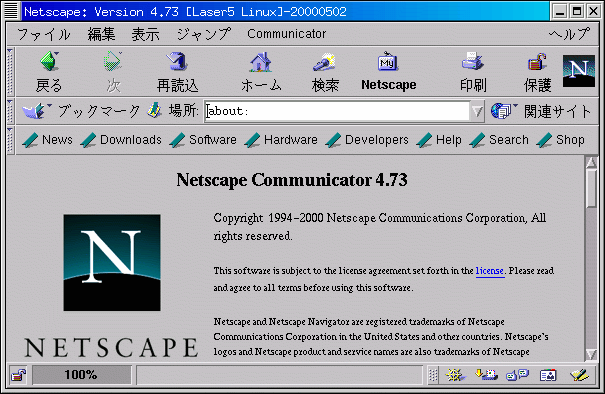The height and width of the screenshot is (394, 605).
Task: Click the Back (戻る) green arrow icon
Action: (x=49, y=62)
